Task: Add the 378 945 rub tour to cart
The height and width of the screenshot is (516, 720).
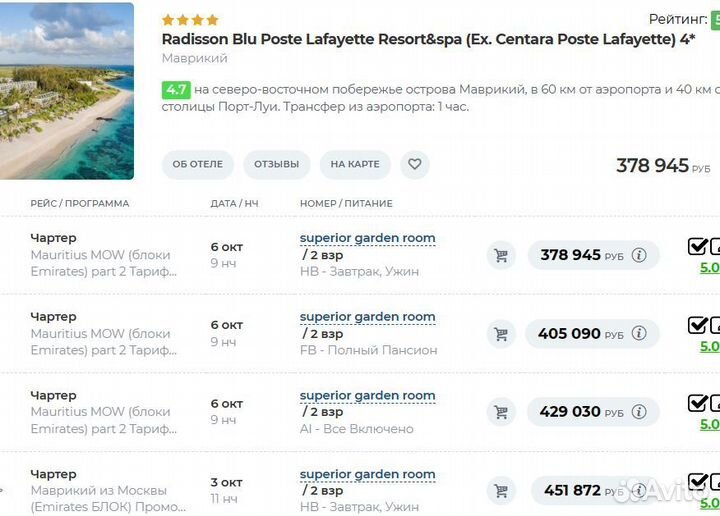Action: [x=501, y=255]
